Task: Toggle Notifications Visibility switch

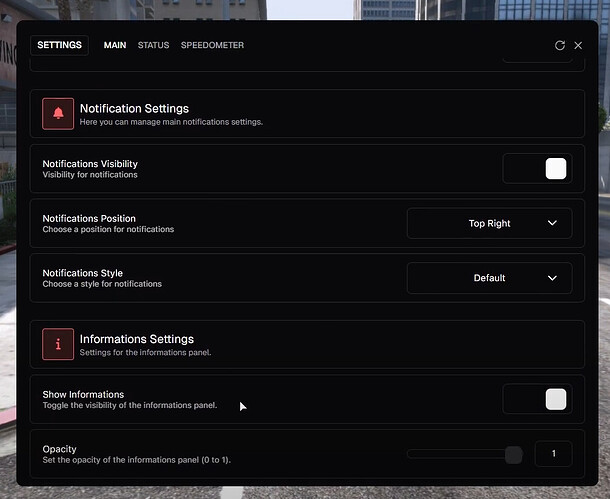Action: [x=537, y=168]
